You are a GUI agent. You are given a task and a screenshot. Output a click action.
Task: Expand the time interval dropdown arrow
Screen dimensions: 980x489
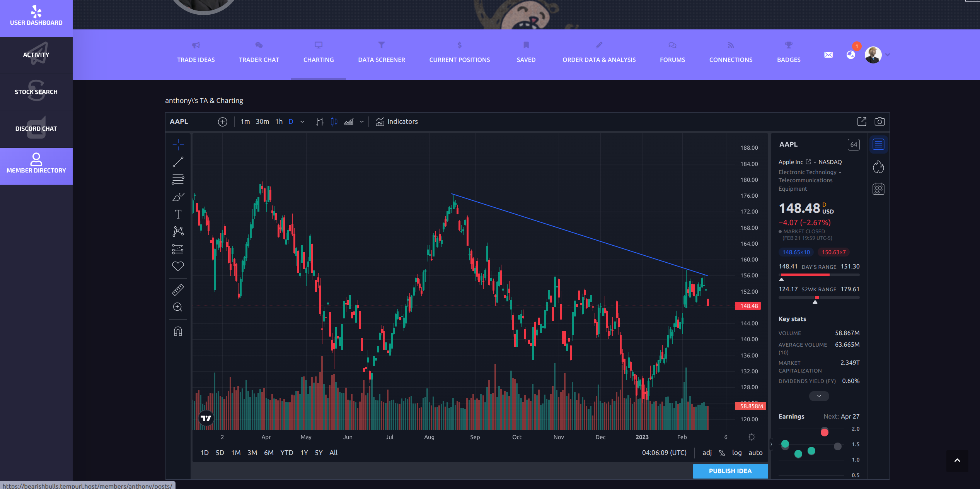(302, 122)
